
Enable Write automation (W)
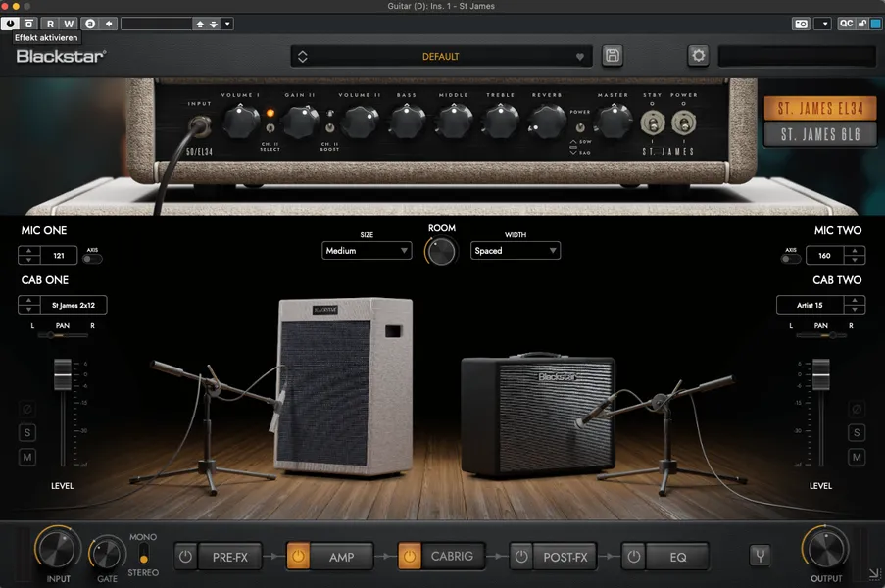[x=69, y=24]
